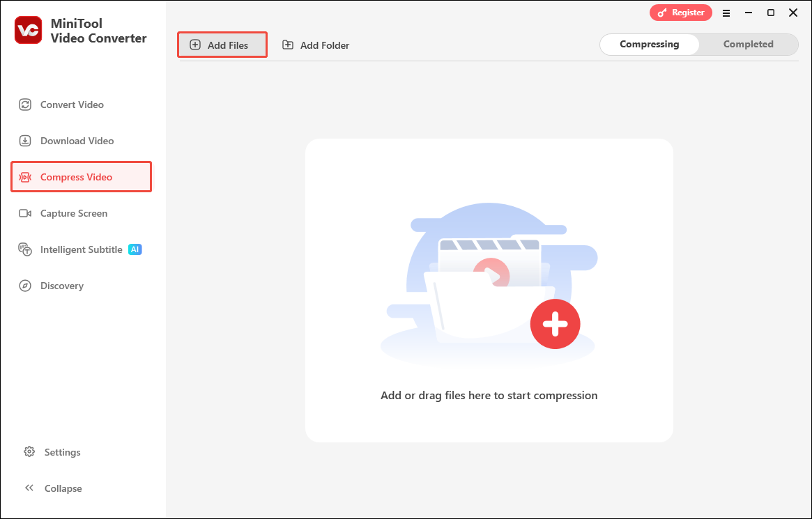Click the red plus circle to add videos
Screen dimensions: 812x519
(556, 324)
